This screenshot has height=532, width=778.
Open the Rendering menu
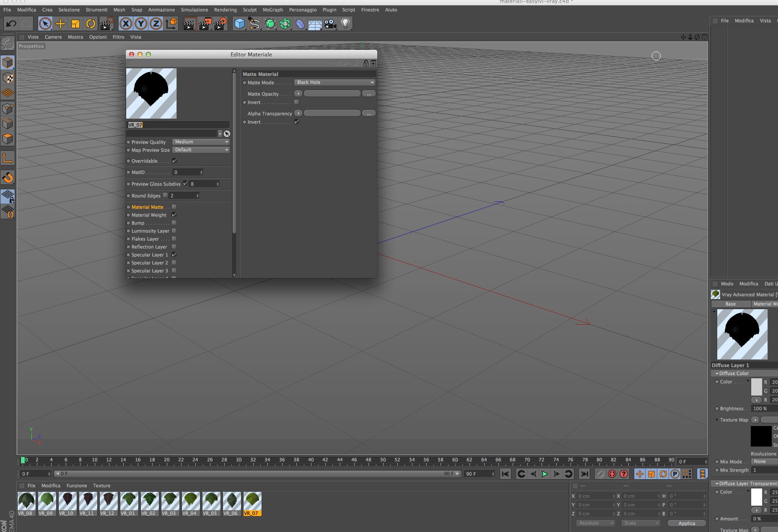click(x=225, y=10)
